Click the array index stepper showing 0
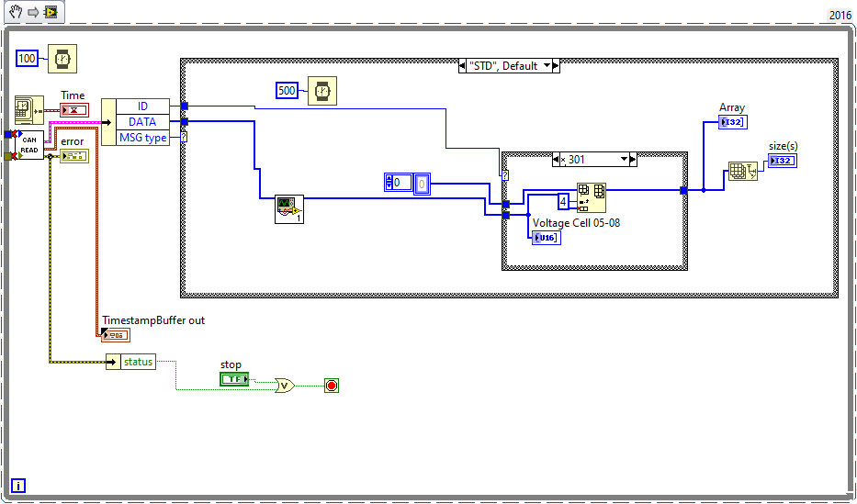Image resolution: width=857 pixels, height=504 pixels. click(389, 183)
